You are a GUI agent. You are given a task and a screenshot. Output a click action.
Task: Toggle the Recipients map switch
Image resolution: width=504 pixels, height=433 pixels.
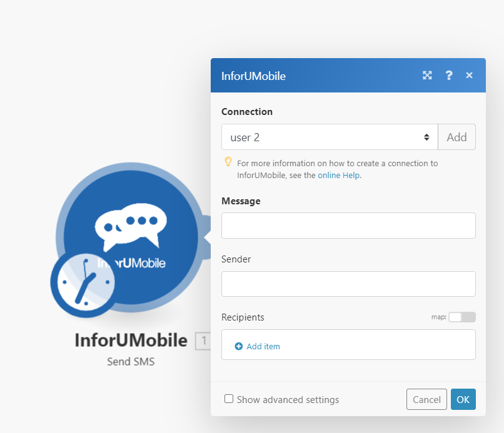point(462,317)
